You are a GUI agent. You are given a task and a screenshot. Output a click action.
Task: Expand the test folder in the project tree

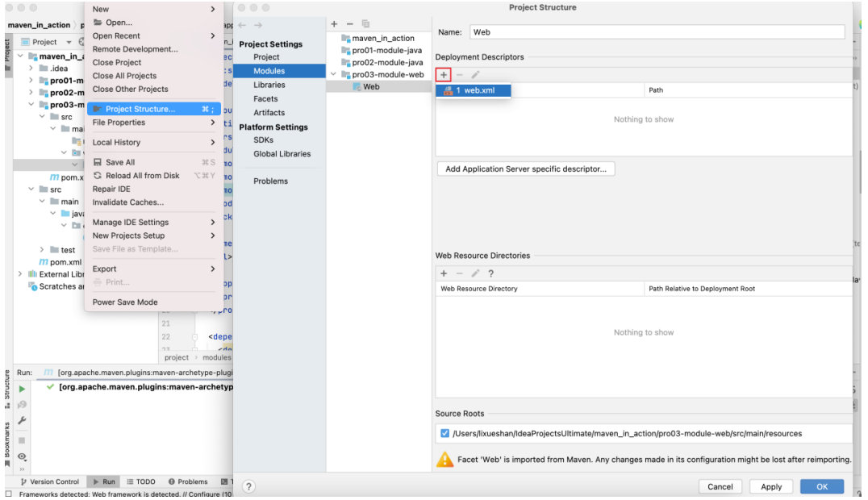point(42,250)
